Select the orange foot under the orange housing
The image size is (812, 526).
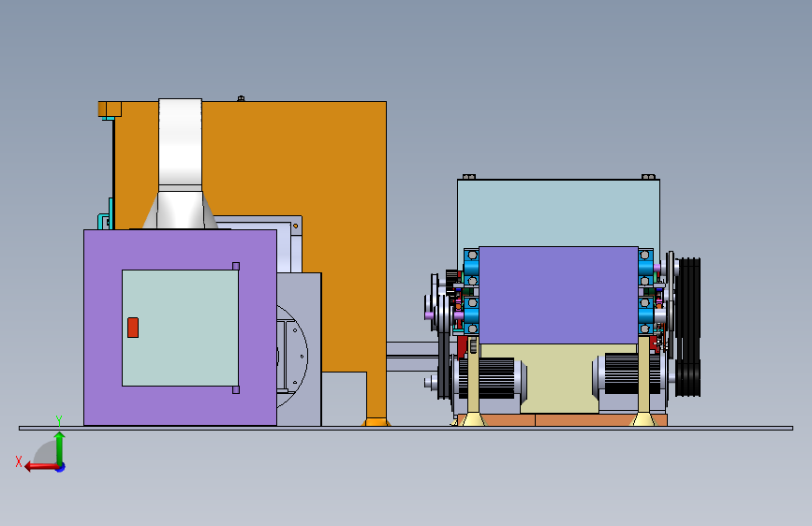coord(376,422)
